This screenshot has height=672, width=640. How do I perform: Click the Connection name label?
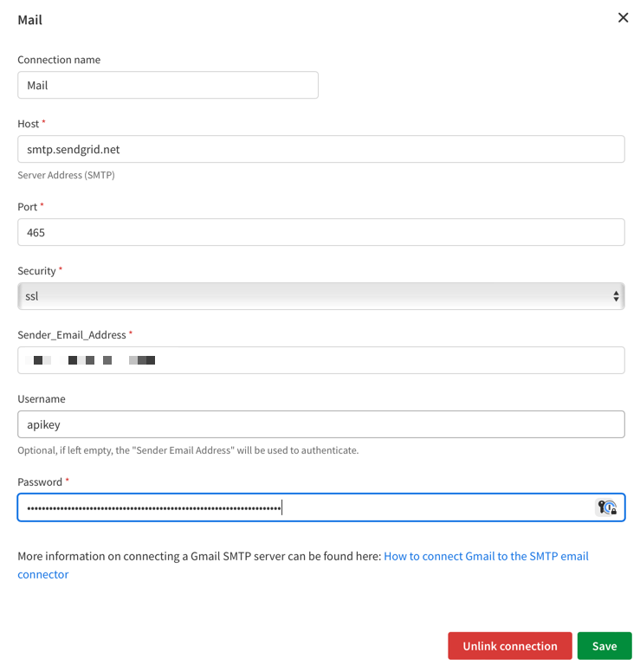(x=59, y=60)
